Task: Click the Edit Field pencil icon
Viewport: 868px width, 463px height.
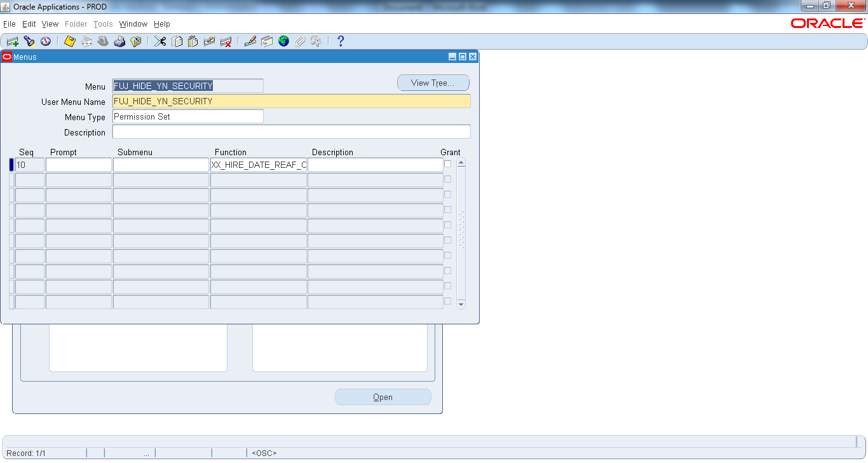Action: tap(250, 41)
